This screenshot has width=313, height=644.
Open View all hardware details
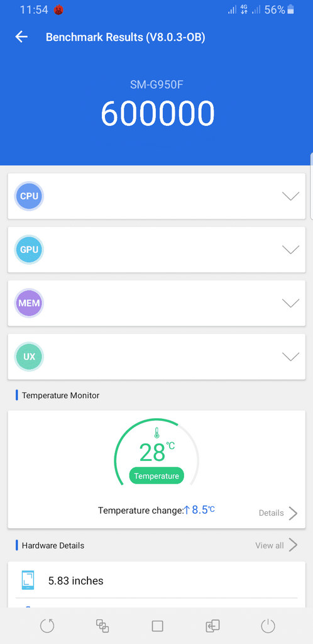tap(276, 545)
